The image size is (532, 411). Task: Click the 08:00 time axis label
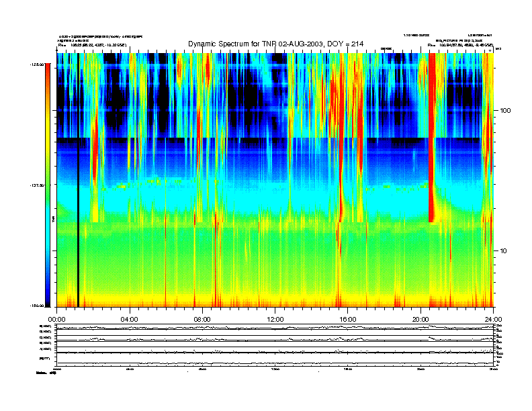(x=202, y=320)
